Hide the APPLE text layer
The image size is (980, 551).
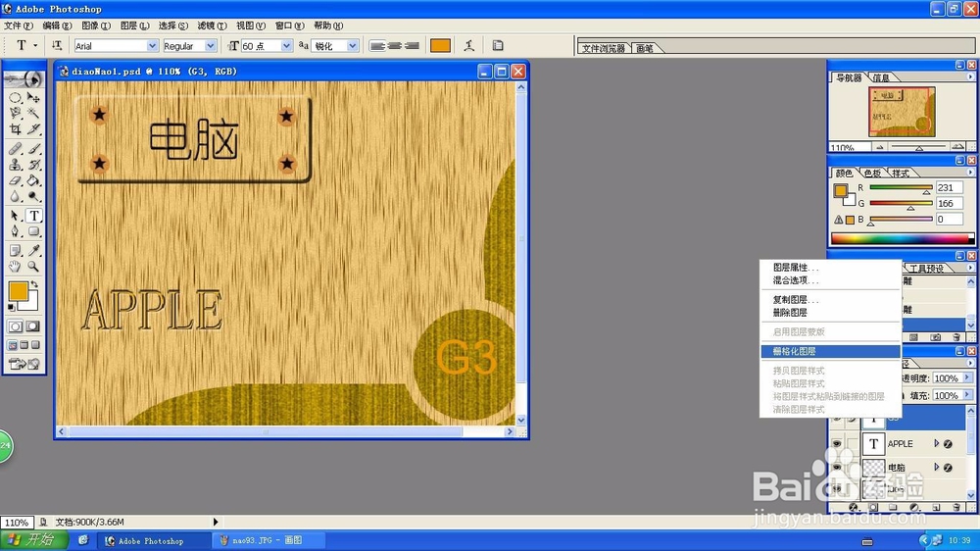point(836,443)
